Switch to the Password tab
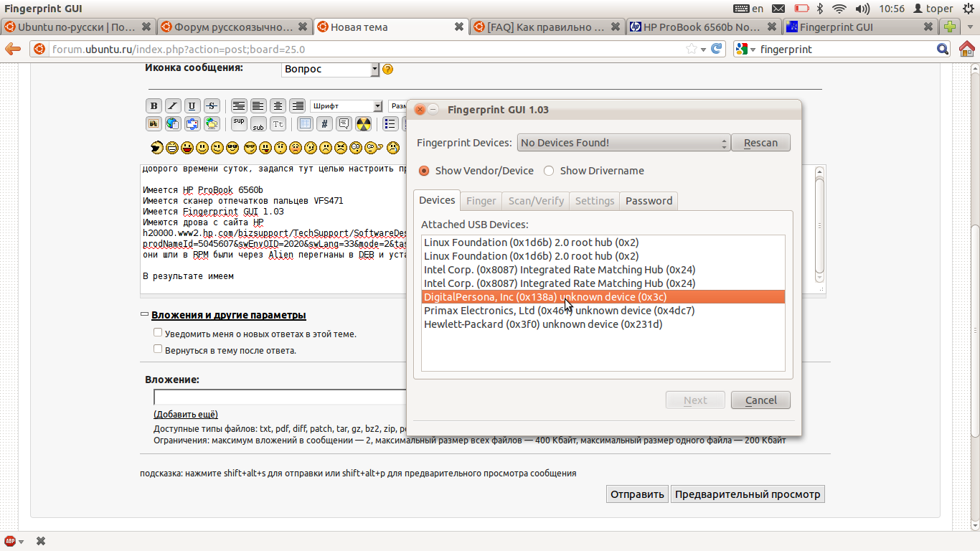980x551 pixels. 649,201
